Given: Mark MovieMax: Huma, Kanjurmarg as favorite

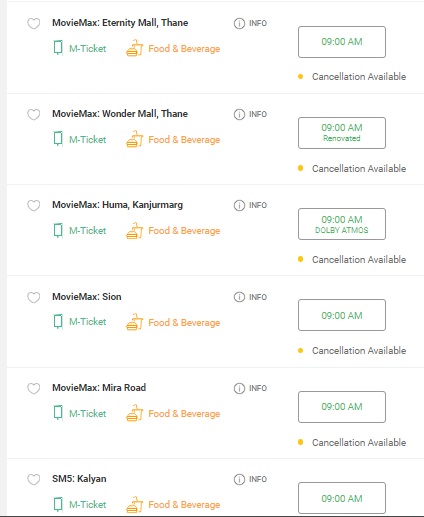Looking at the screenshot, I should [34, 206].
